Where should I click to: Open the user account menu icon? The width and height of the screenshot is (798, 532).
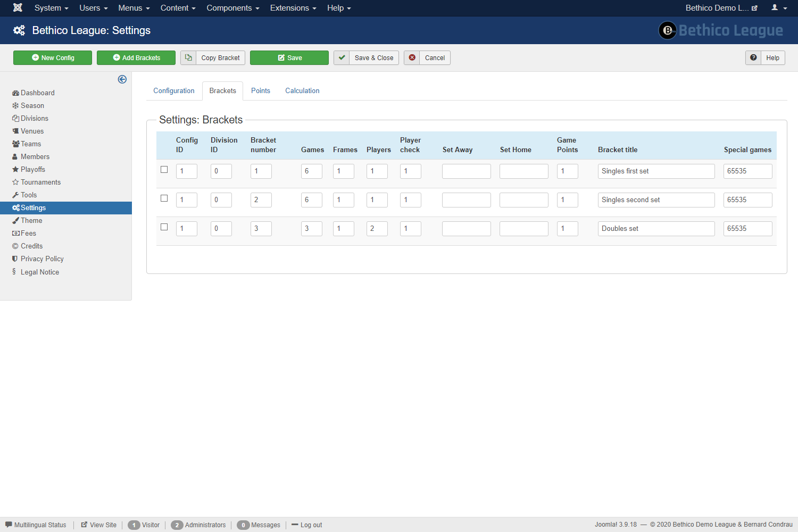[779, 8]
